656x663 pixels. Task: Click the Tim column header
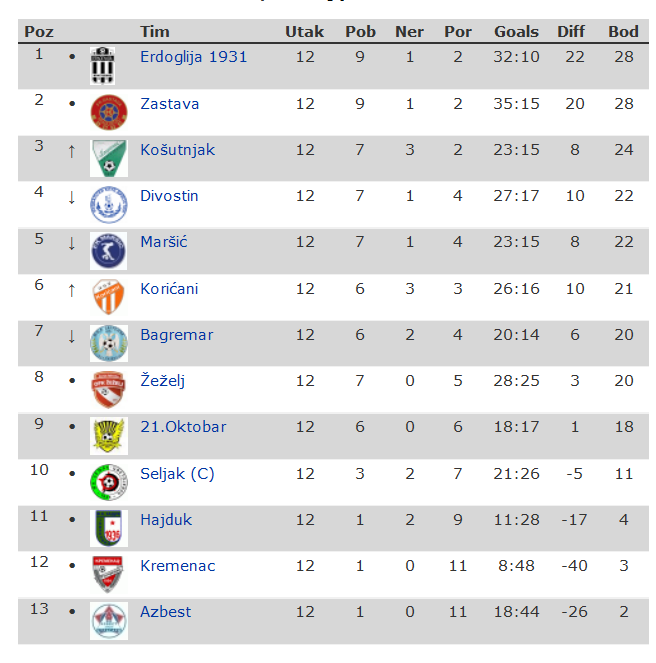155,32
